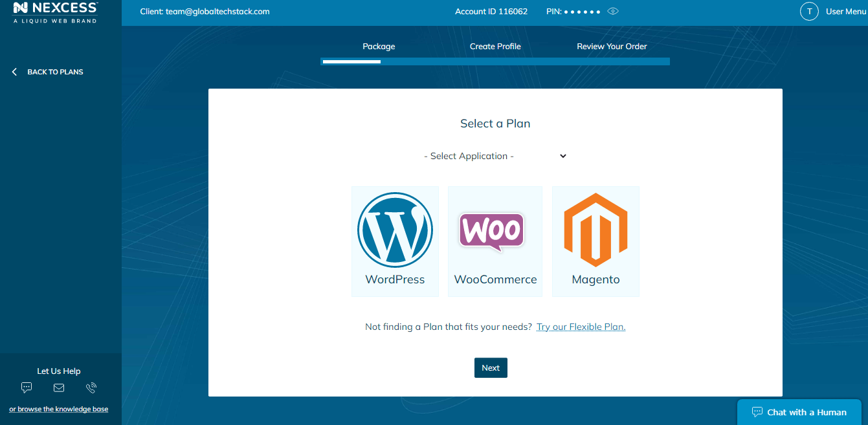The height and width of the screenshot is (425, 868).
Task: Open the user avatar T icon
Action: pyautogui.click(x=809, y=11)
